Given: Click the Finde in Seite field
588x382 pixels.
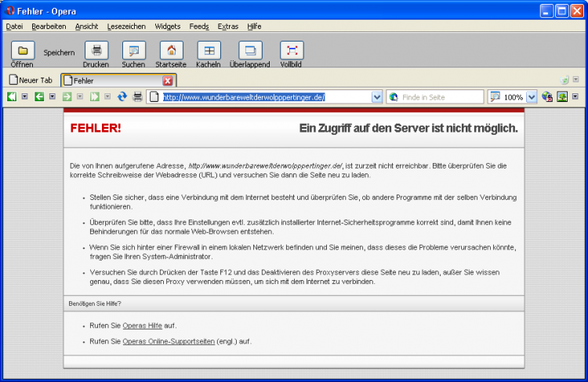Looking at the screenshot, I should [x=441, y=96].
